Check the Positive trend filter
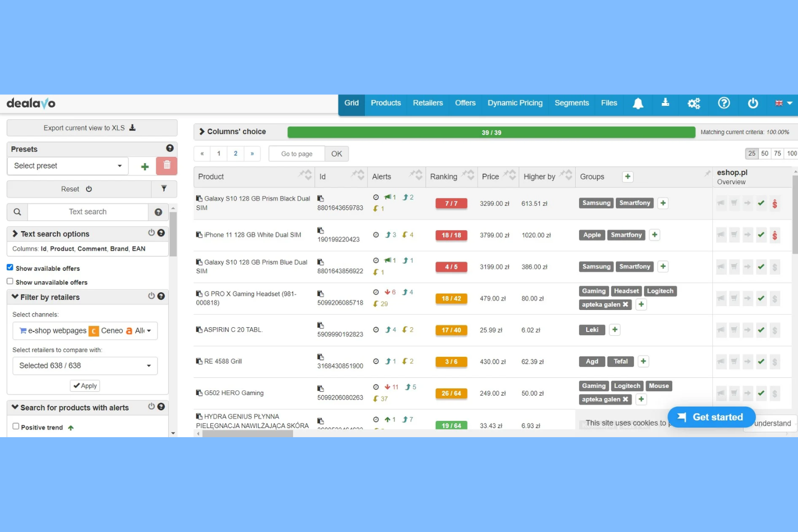 (x=16, y=426)
